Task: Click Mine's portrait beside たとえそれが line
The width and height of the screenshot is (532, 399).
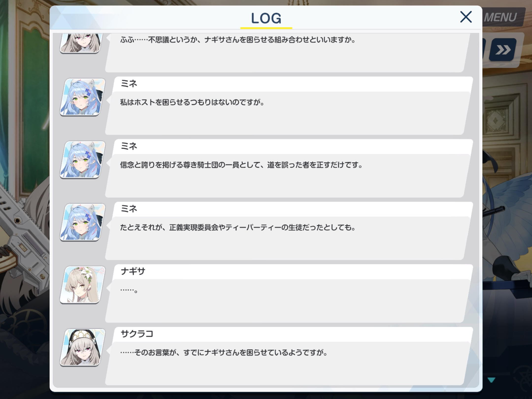Action: click(x=83, y=222)
